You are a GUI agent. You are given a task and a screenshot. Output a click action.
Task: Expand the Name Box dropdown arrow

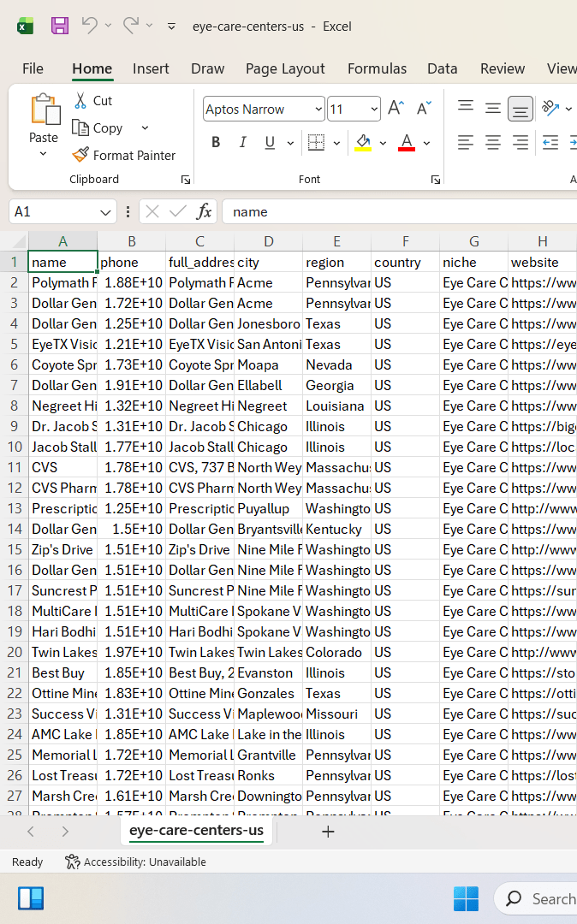(105, 212)
